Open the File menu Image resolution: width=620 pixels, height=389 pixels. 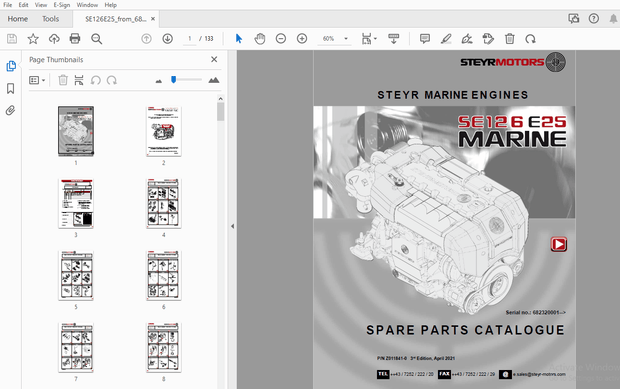click(x=7, y=5)
